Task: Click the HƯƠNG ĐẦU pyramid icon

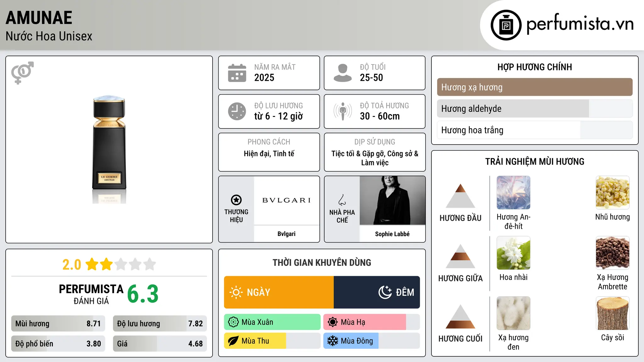Action: tap(460, 196)
